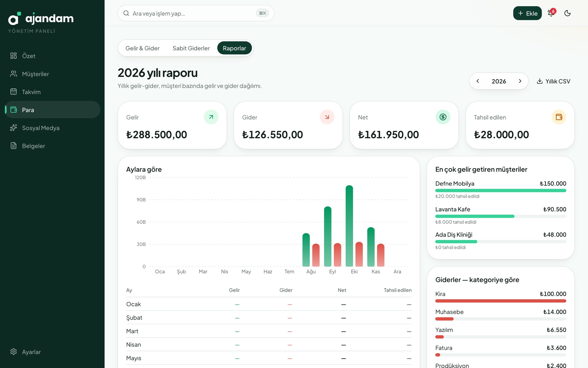Image resolution: width=588 pixels, height=368 pixels.
Task: Select the Para wallet icon in sidebar
Action: click(13, 110)
